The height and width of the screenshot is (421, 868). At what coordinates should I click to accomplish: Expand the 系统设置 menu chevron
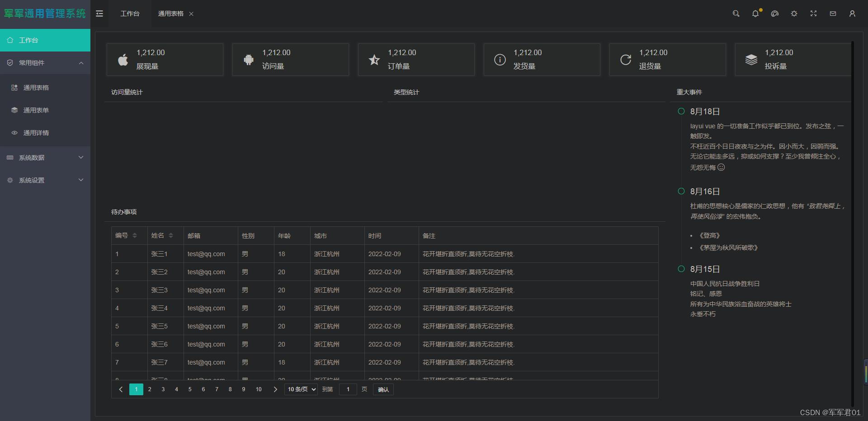[81, 180]
